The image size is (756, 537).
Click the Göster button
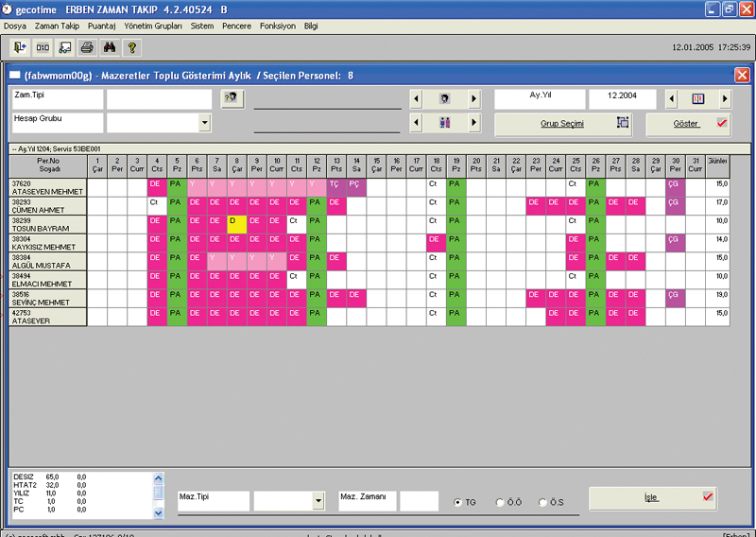pos(688,124)
